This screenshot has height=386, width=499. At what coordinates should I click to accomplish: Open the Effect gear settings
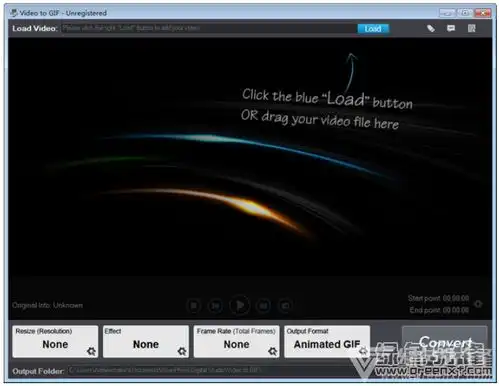click(x=182, y=351)
